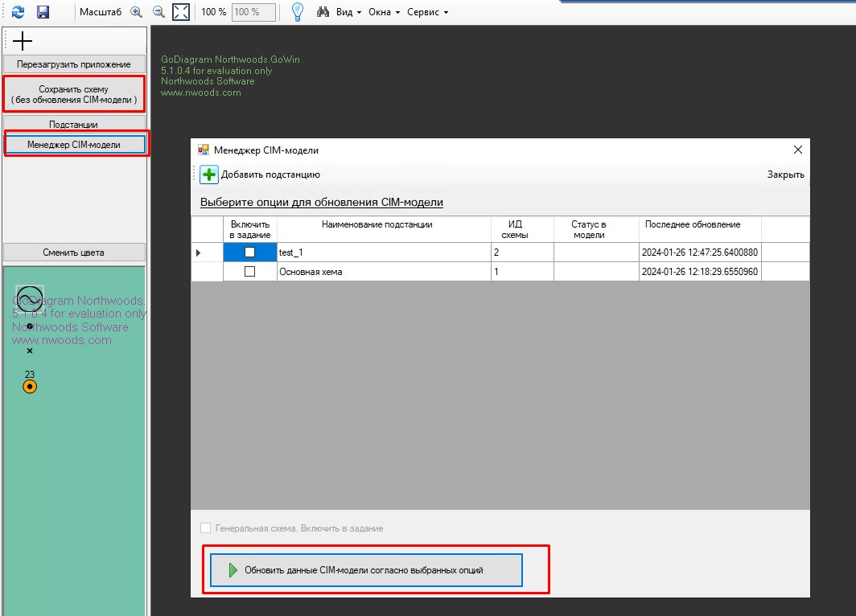Check the include checkbox for test_1
The width and height of the screenshot is (856, 616).
[249, 253]
